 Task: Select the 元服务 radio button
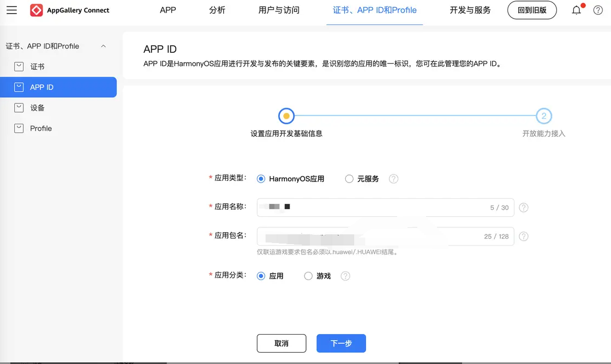349,179
